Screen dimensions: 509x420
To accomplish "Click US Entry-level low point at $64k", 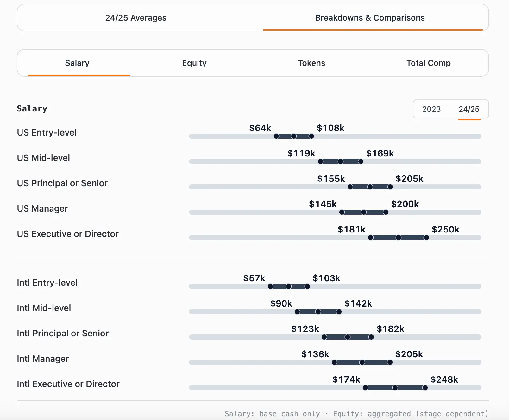I will click(276, 136).
